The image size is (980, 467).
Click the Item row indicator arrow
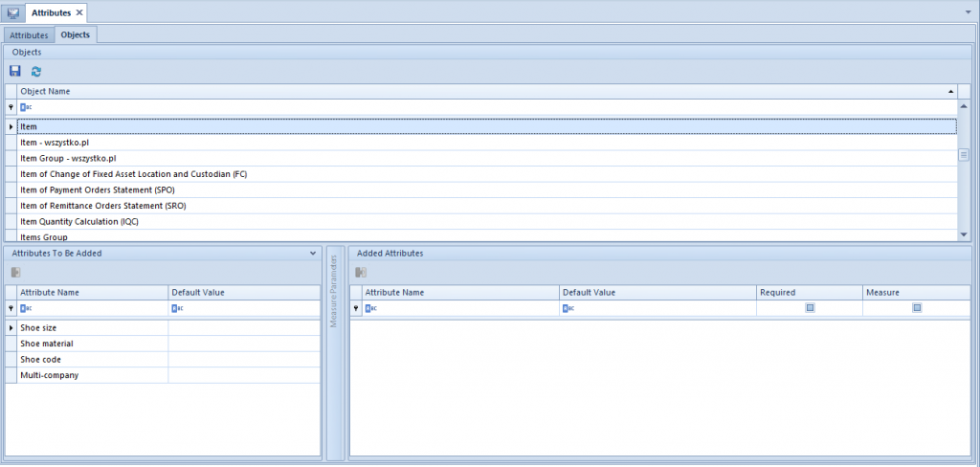coord(11,127)
